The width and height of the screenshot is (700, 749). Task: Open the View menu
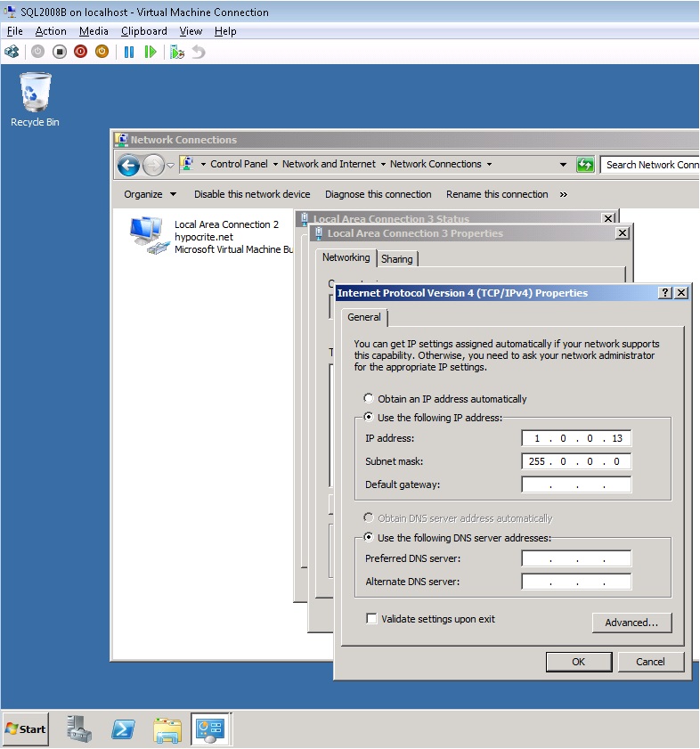click(x=191, y=31)
